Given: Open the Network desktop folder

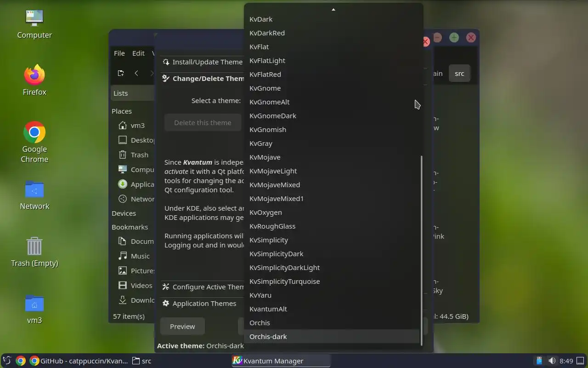Looking at the screenshot, I should (x=34, y=195).
